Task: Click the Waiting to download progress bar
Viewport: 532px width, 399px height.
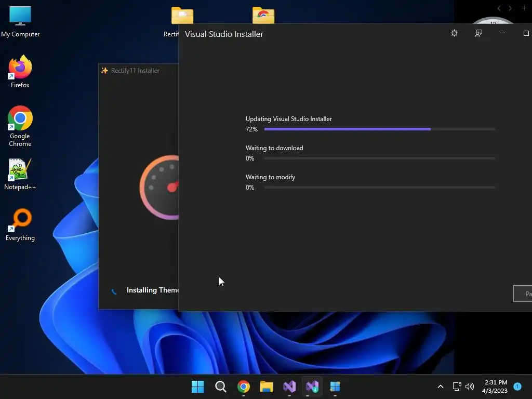Action: [380, 158]
